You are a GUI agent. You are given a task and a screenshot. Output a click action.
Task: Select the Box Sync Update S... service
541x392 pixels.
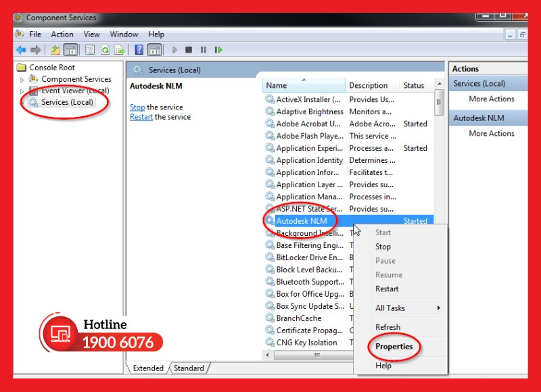click(x=310, y=305)
